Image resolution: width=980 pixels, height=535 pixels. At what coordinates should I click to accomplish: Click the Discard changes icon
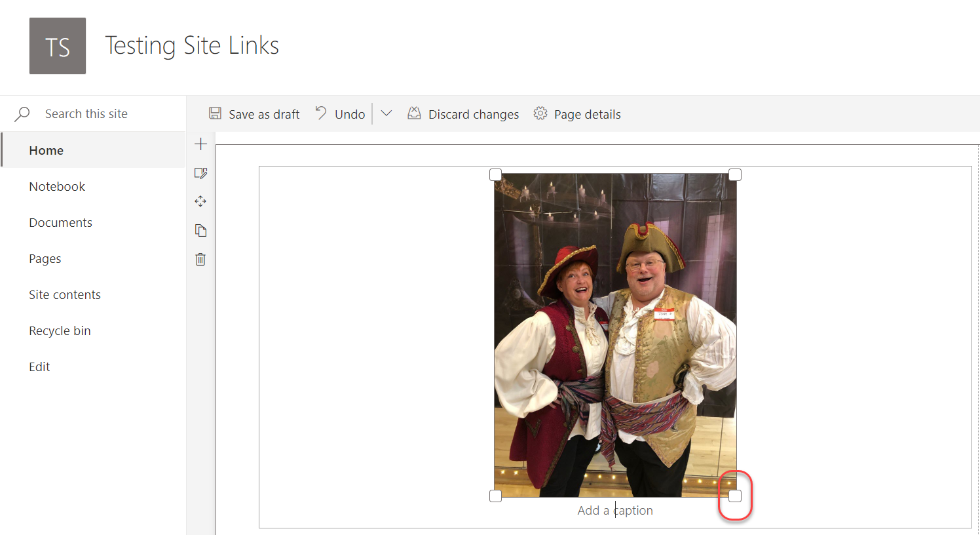tap(414, 113)
